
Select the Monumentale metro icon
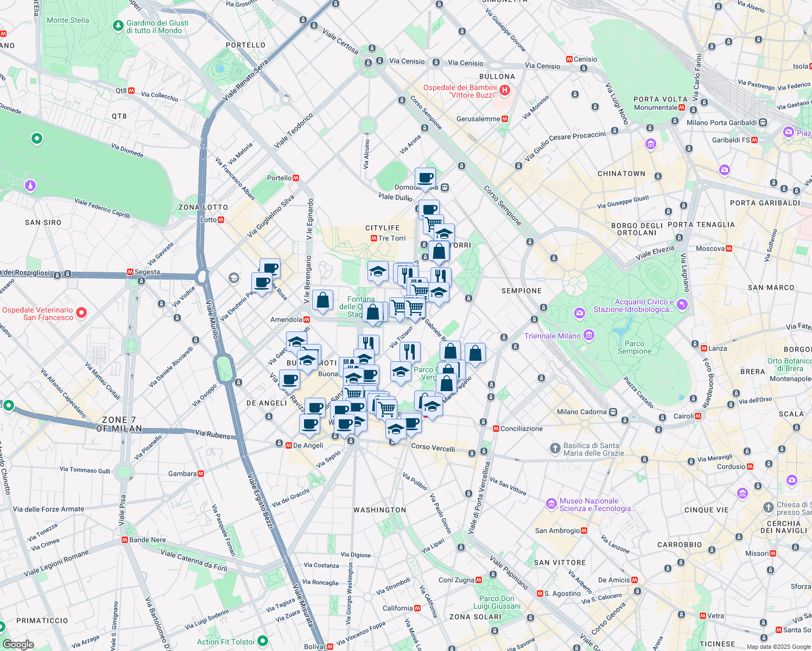pyautogui.click(x=682, y=107)
